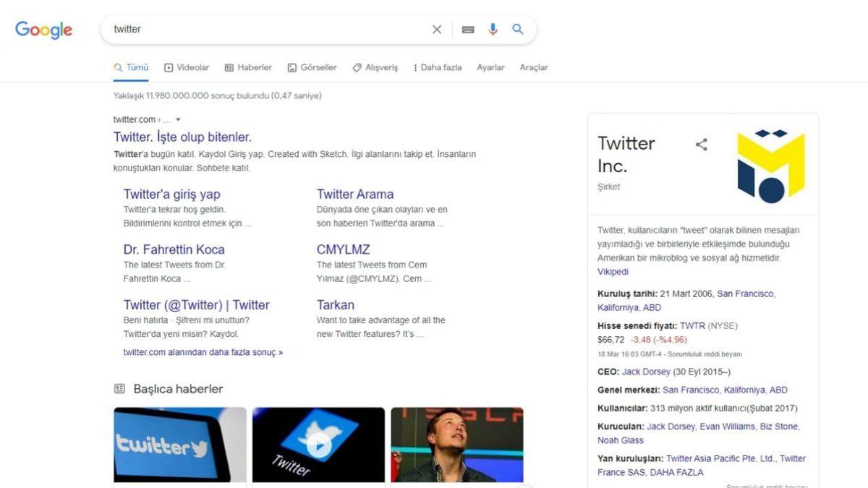
Task: Open the Ayarlar menu
Action: click(x=490, y=67)
